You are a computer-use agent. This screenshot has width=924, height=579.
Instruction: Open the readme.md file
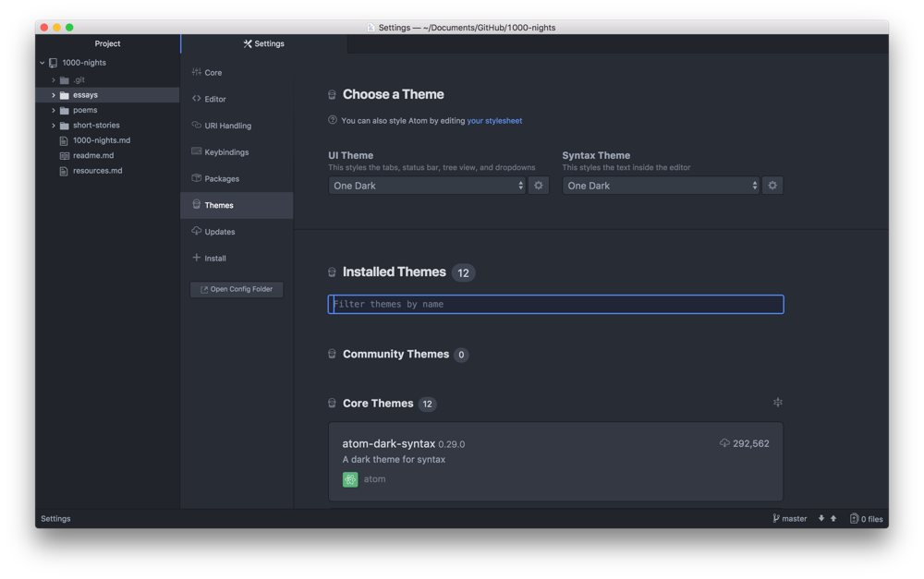[93, 155]
